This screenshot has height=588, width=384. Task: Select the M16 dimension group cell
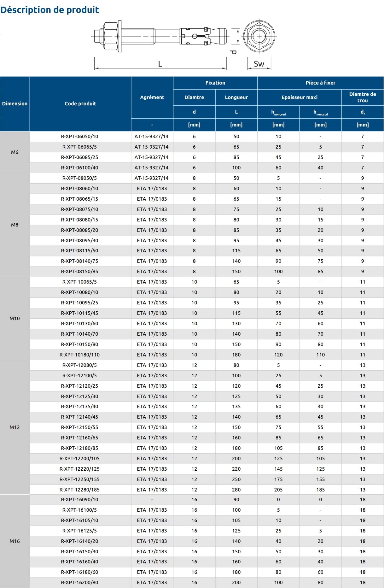coord(15,541)
